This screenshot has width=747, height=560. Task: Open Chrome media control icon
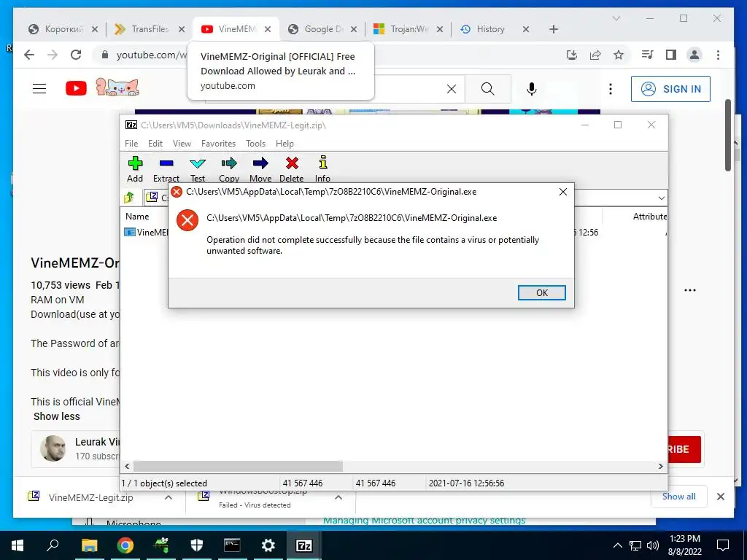pyautogui.click(x=647, y=55)
